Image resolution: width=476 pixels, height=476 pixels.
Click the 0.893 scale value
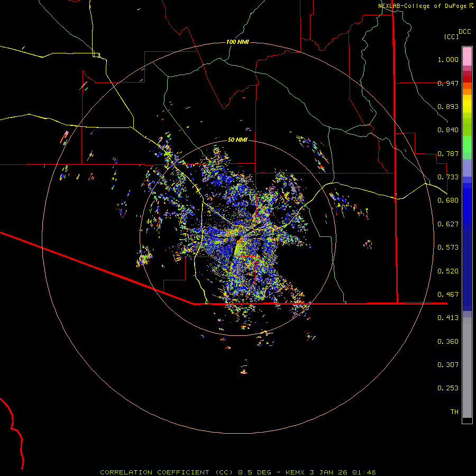click(x=448, y=106)
